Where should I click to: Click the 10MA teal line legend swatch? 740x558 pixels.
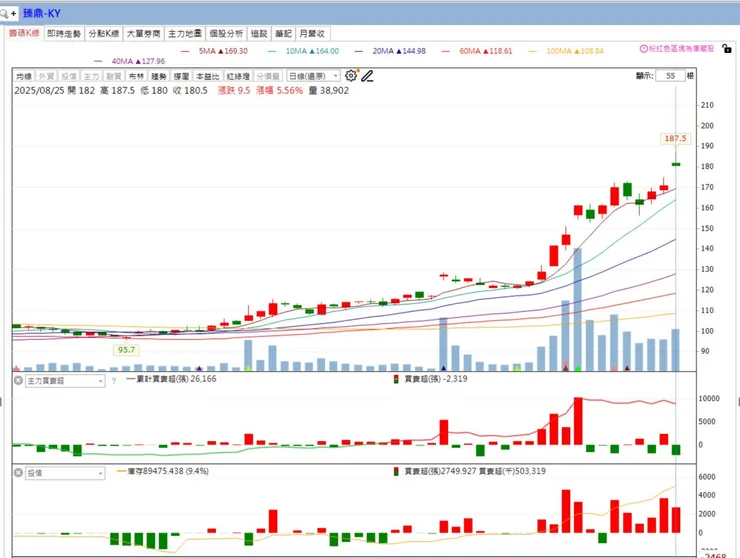click(x=272, y=51)
